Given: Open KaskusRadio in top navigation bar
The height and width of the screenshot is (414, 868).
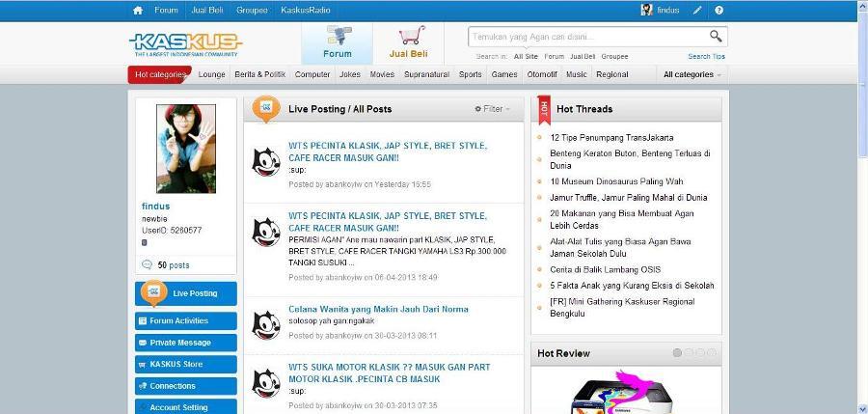Looking at the screenshot, I should pyautogui.click(x=306, y=10).
